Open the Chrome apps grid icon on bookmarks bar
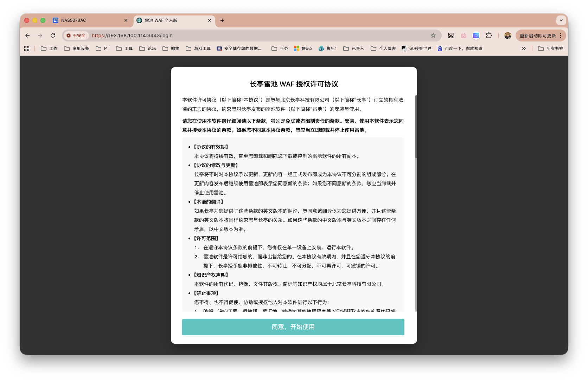 click(27, 48)
